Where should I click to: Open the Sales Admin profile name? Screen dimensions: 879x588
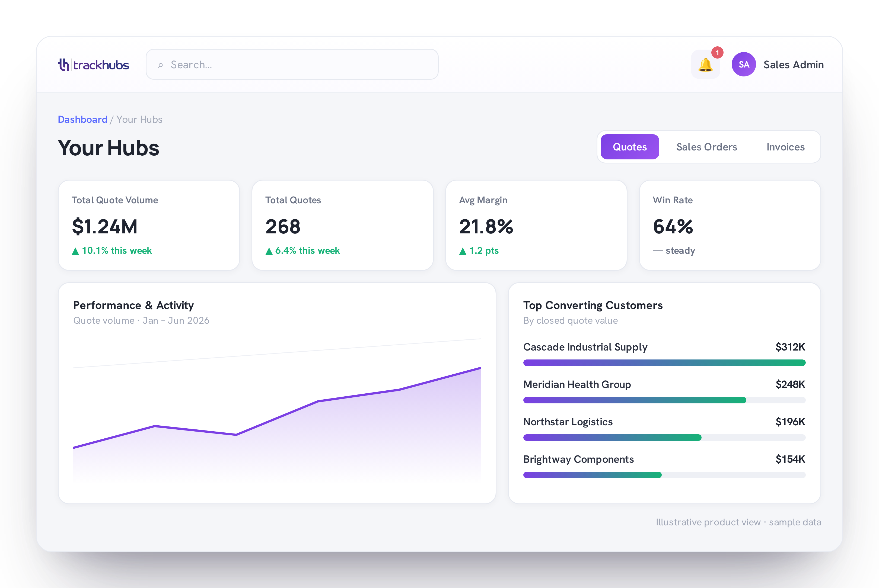pyautogui.click(x=794, y=65)
